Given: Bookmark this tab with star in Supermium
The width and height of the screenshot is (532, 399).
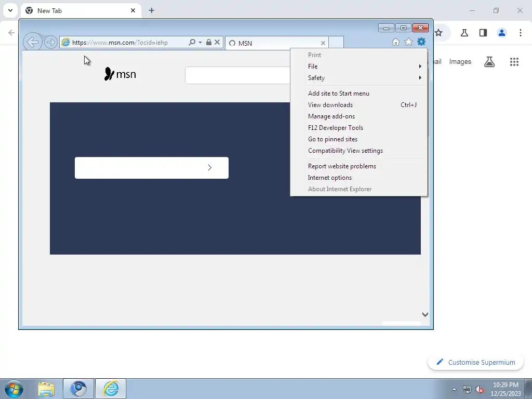Looking at the screenshot, I should coord(438,33).
